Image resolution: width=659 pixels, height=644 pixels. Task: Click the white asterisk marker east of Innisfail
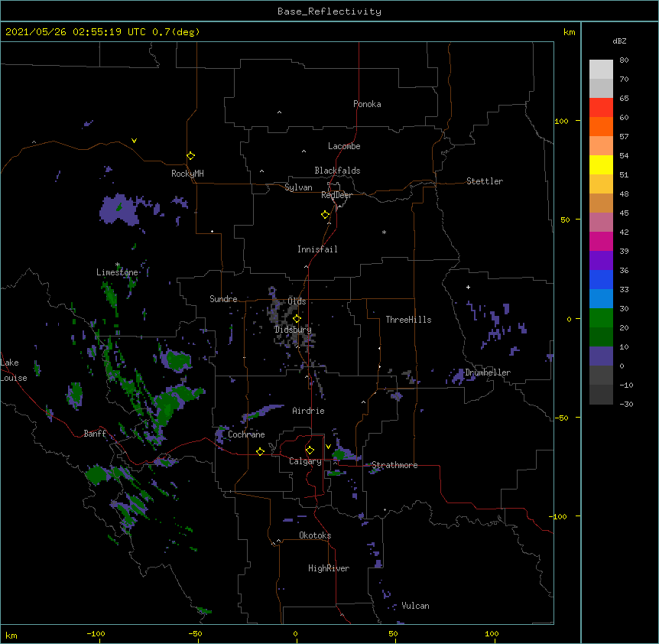(x=384, y=232)
